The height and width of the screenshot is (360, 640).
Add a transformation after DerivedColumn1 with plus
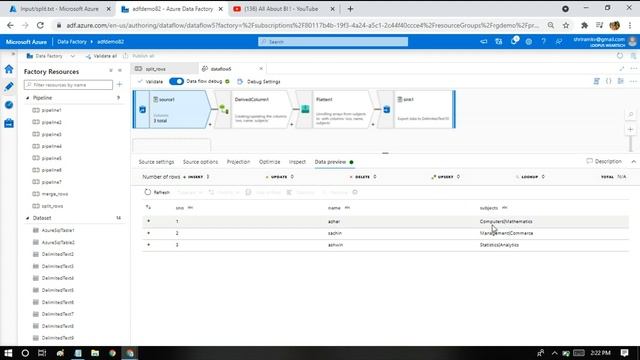(x=291, y=124)
